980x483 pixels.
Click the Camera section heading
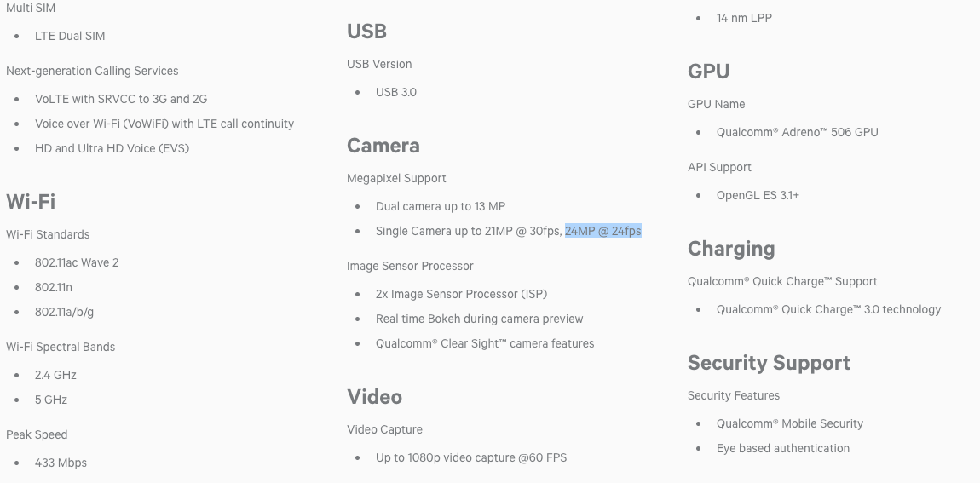383,146
